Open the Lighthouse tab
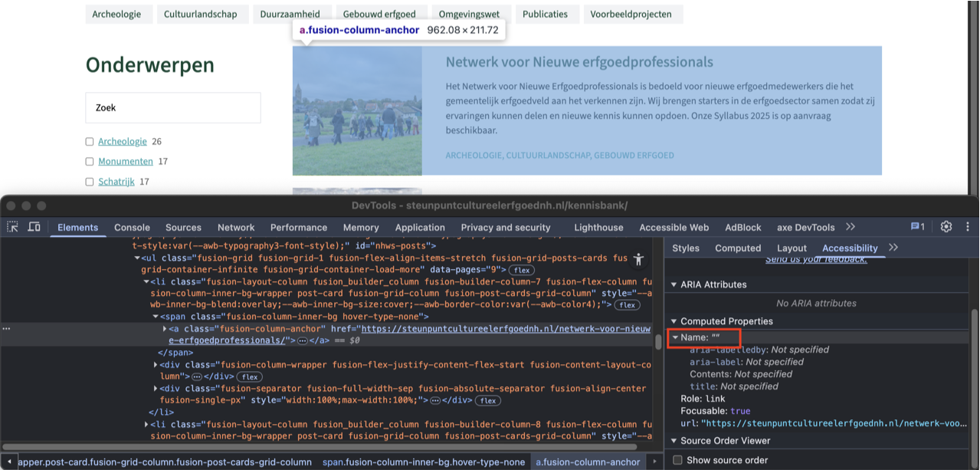Screen dimensions: 980x470 coord(598,228)
